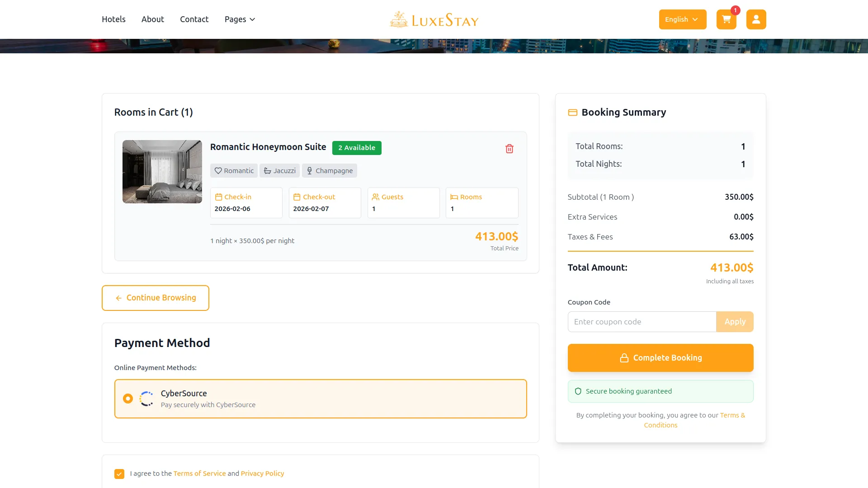Screen dimensions: 868x488
Task: Click the coupon code input field
Action: tap(641, 321)
